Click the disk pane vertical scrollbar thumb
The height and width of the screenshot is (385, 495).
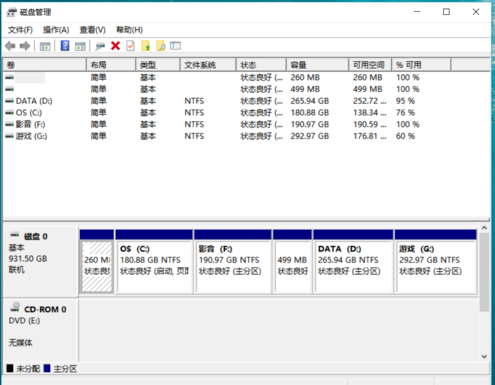click(484, 272)
